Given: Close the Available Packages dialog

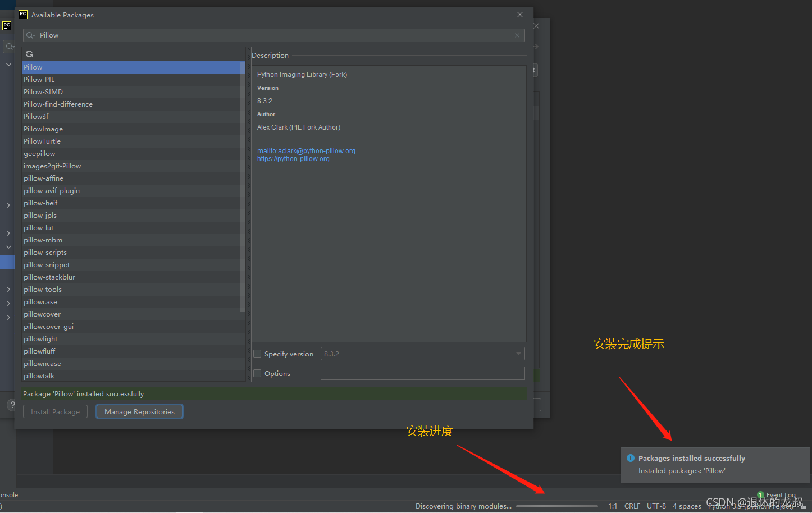Looking at the screenshot, I should point(520,15).
